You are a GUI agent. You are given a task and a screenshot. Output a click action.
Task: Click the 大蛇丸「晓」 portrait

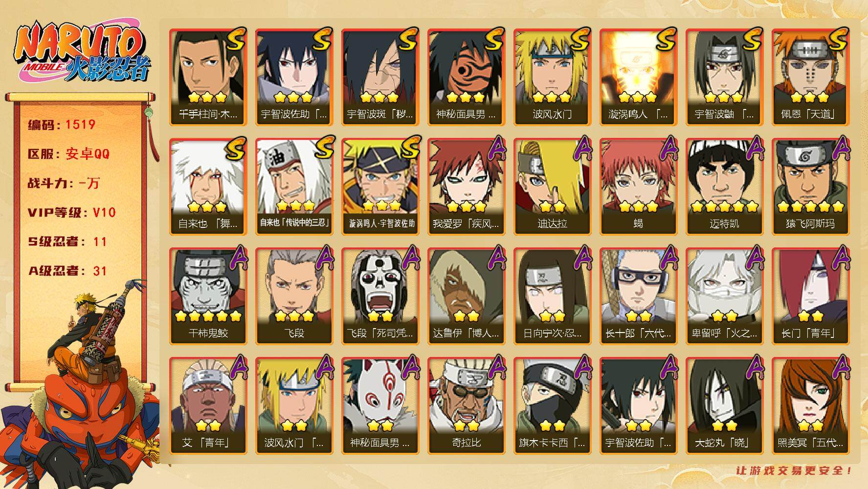pyautogui.click(x=724, y=395)
